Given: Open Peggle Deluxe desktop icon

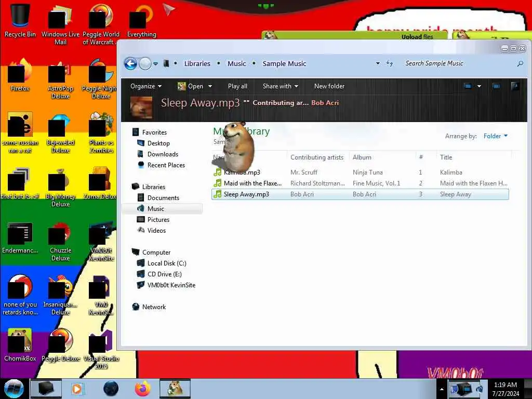Looking at the screenshot, I should coord(60,345).
